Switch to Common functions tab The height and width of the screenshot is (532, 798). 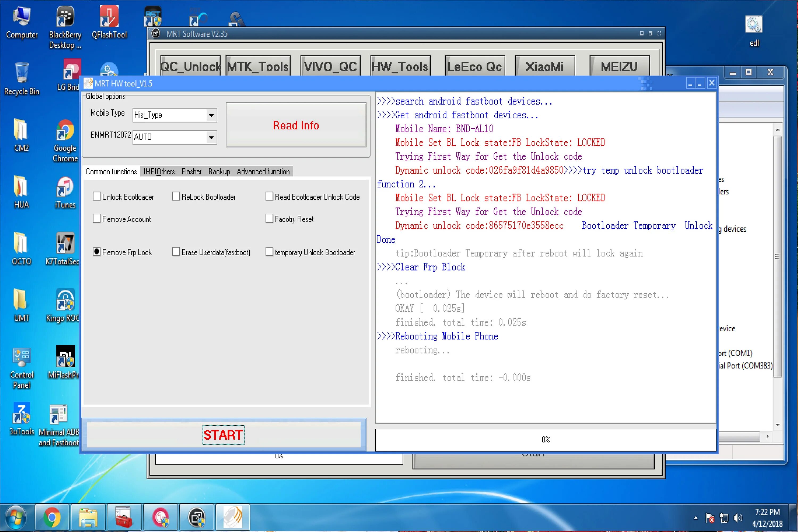point(111,171)
